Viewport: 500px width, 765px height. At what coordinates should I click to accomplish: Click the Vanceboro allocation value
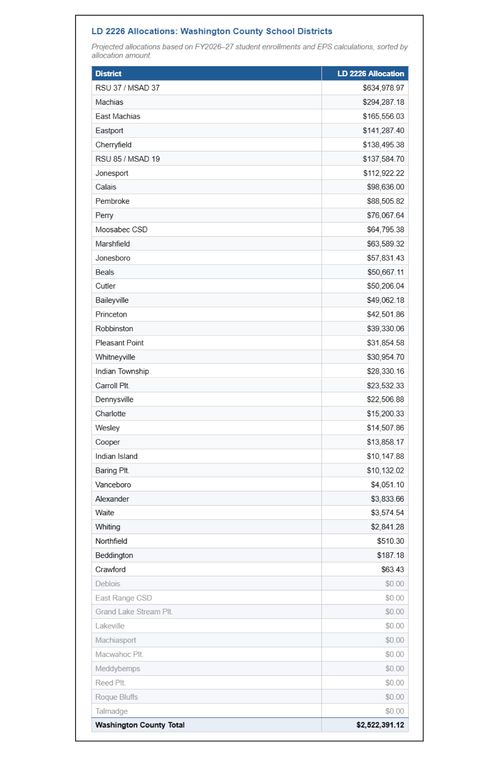pos(387,485)
